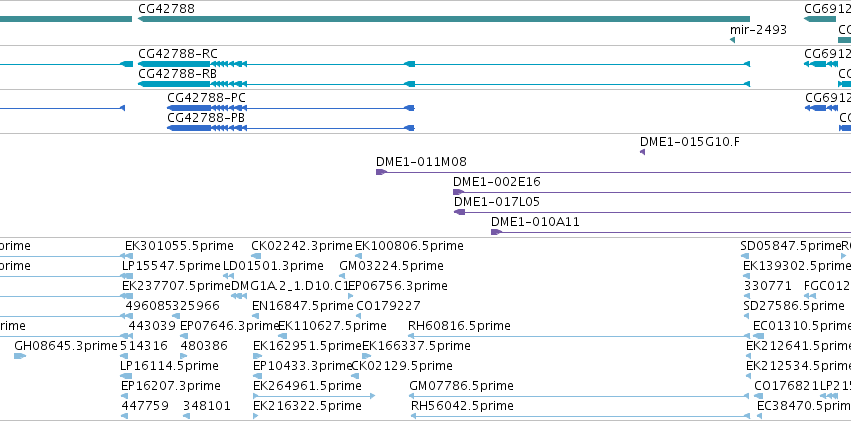The height and width of the screenshot is (421, 851).
Task: Click the 443039 feature label
Action: [152, 326]
